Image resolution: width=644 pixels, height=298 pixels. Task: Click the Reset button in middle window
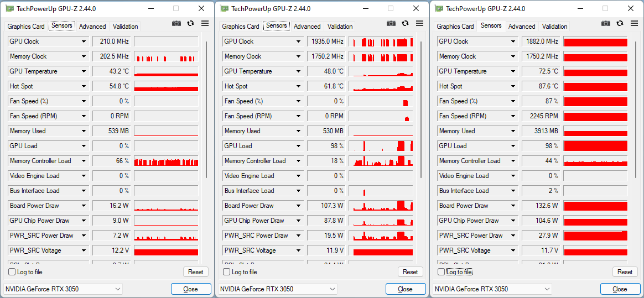(x=410, y=272)
